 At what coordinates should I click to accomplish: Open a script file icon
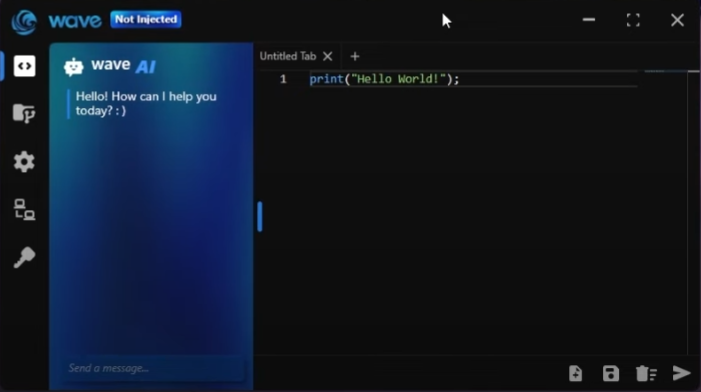pos(575,373)
